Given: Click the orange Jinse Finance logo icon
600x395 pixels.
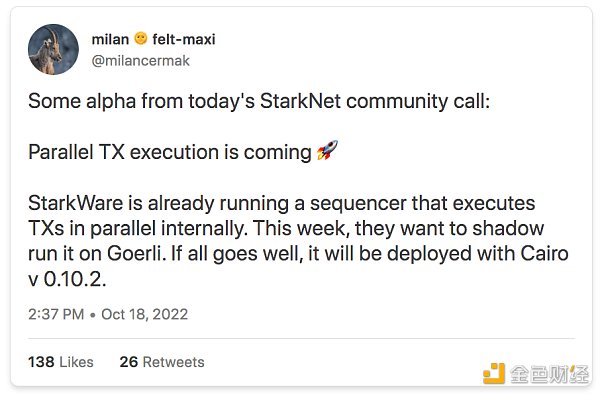Looking at the screenshot, I should click(494, 374).
